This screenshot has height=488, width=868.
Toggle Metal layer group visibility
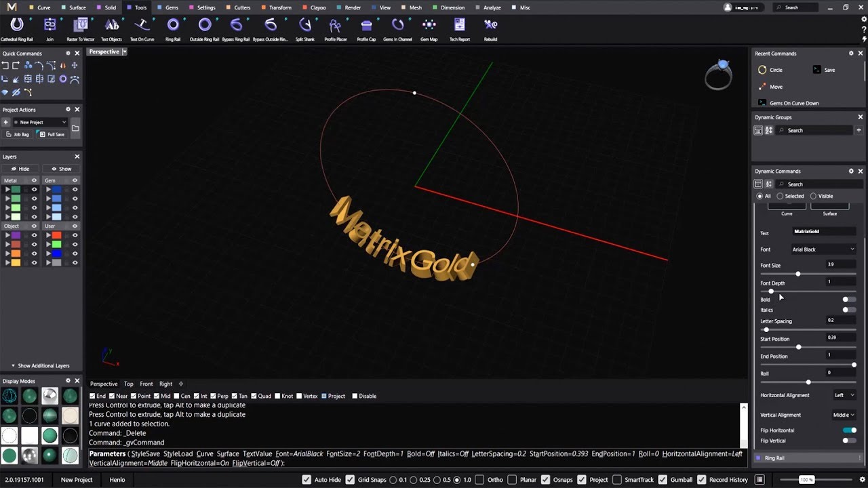pyautogui.click(x=34, y=180)
